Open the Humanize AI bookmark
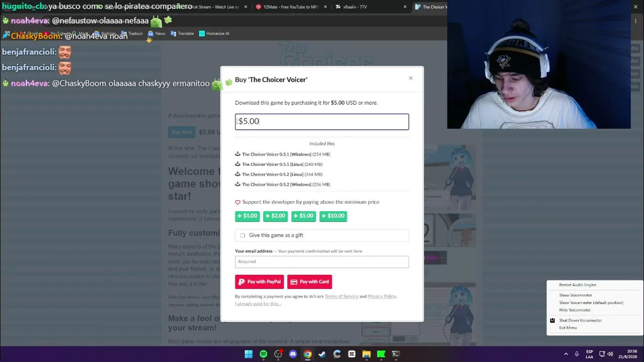The image size is (644, 362). 214,34
